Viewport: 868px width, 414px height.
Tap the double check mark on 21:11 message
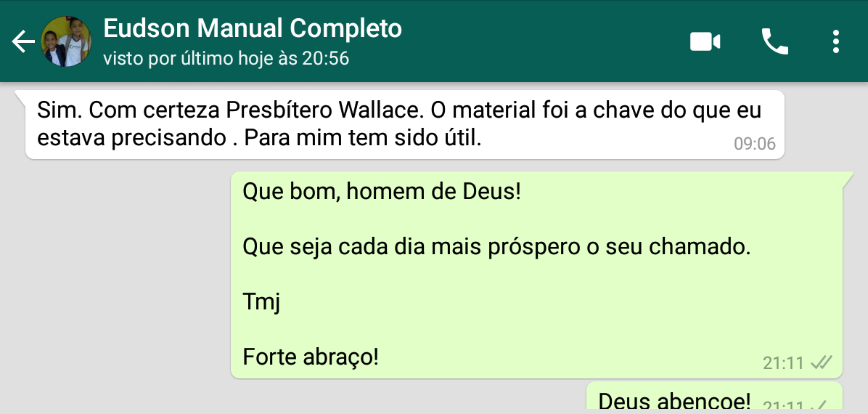point(822,362)
